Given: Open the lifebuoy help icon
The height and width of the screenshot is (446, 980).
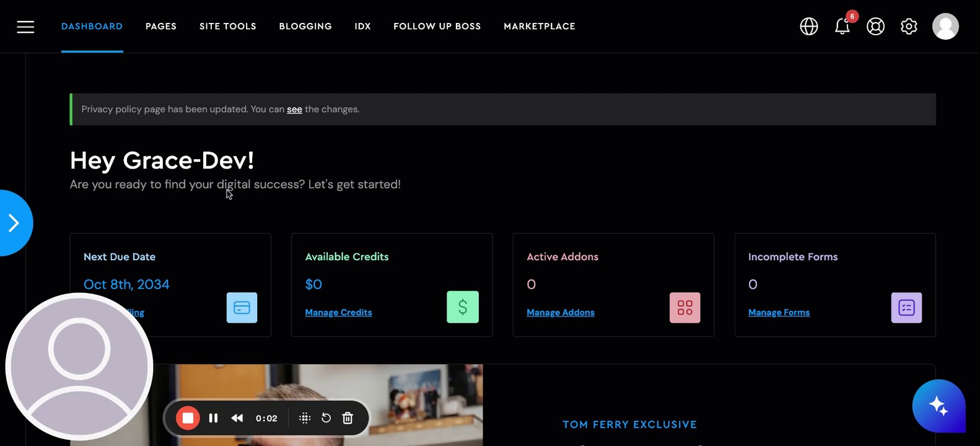Looking at the screenshot, I should (875, 26).
